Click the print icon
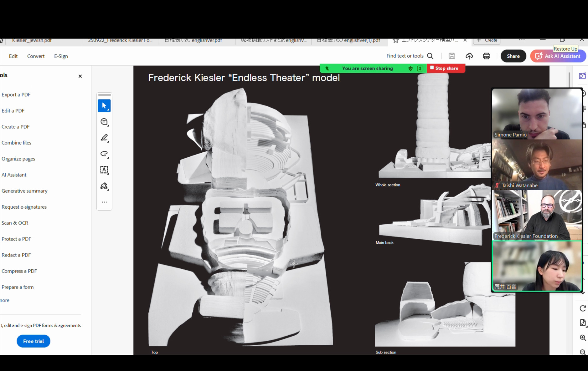 (486, 56)
